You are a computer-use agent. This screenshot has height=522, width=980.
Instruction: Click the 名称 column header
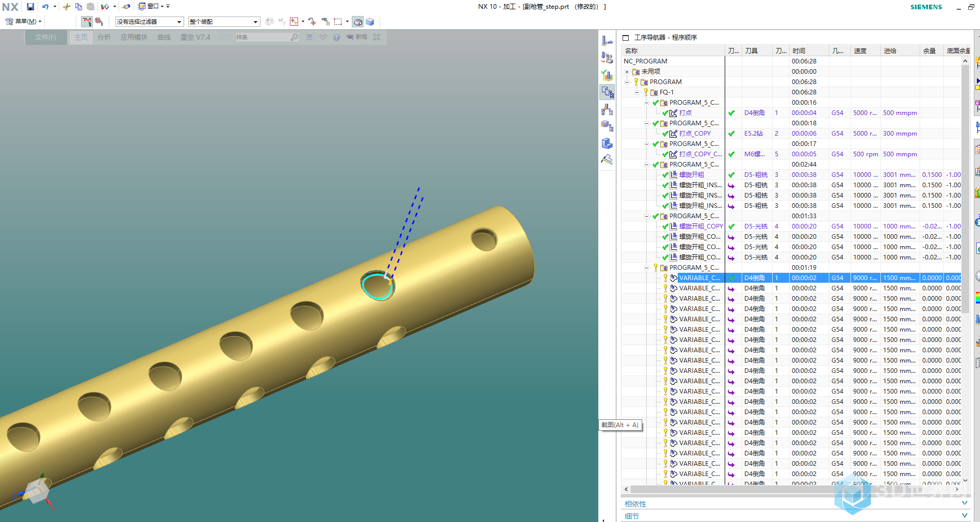[x=673, y=51]
